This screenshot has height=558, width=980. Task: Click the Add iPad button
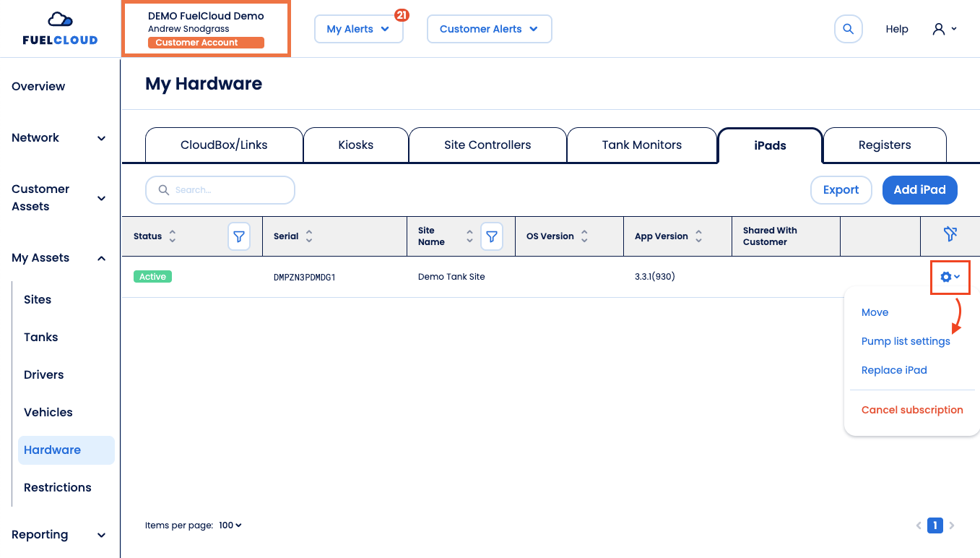pyautogui.click(x=919, y=189)
